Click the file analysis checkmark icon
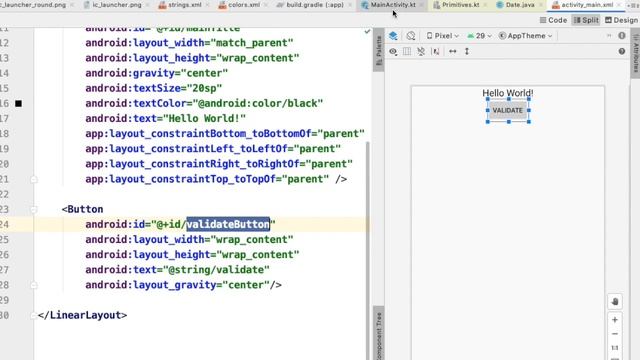The width and height of the screenshot is (640, 360). [x=367, y=31]
